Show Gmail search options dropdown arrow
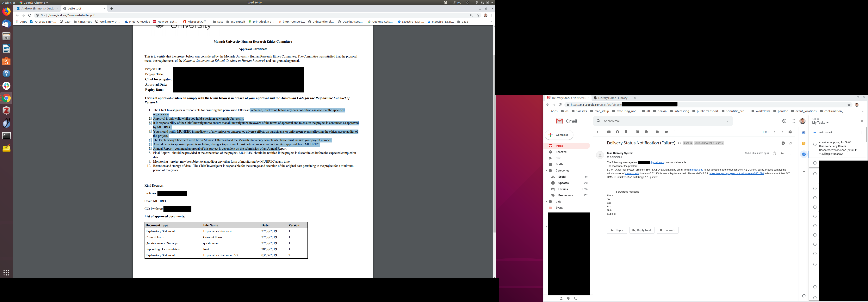This screenshot has width=868, height=302. (727, 121)
